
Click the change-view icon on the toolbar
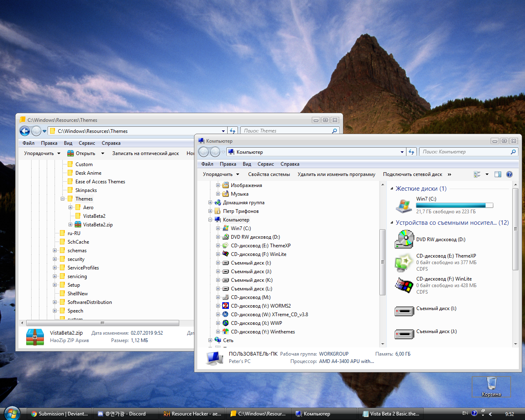tap(478, 174)
